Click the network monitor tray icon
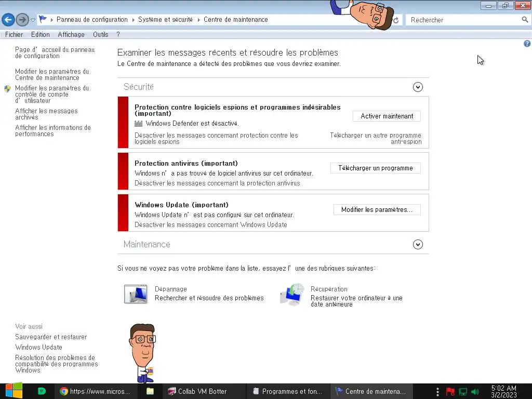This screenshot has width=532, height=399. click(x=463, y=392)
